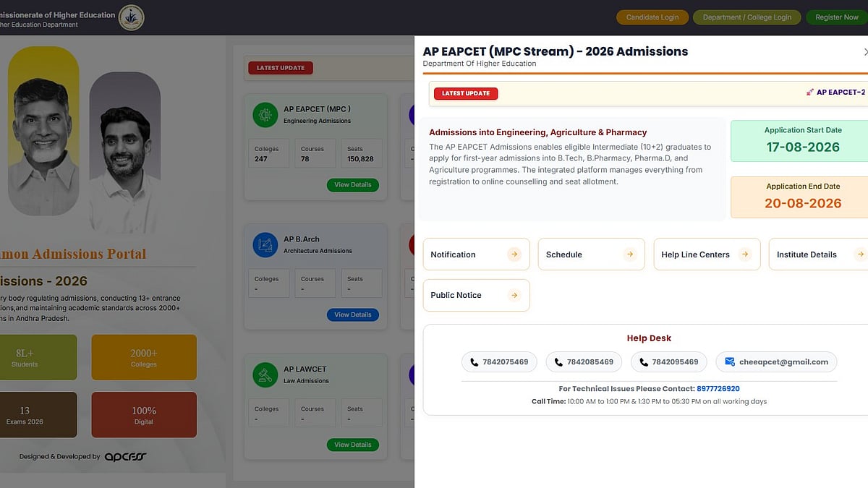View Details for AP LAWCET
The height and width of the screenshot is (488, 868).
[x=352, y=445]
